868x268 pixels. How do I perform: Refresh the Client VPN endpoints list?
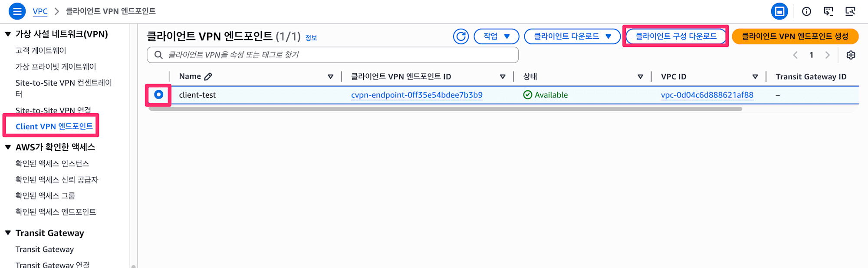click(x=461, y=36)
